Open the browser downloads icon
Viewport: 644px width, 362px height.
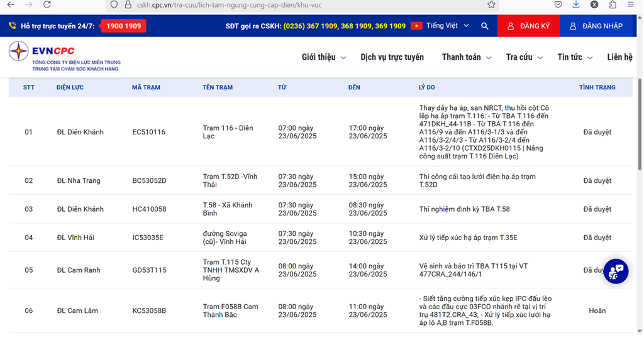point(576,5)
